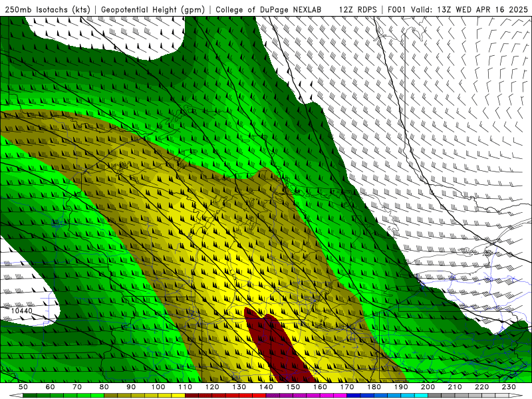Click the legend value 190

tap(401, 387)
